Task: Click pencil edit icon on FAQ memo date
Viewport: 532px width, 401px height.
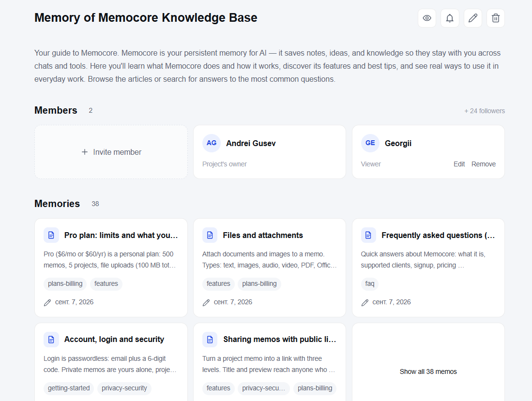Action: coord(365,303)
